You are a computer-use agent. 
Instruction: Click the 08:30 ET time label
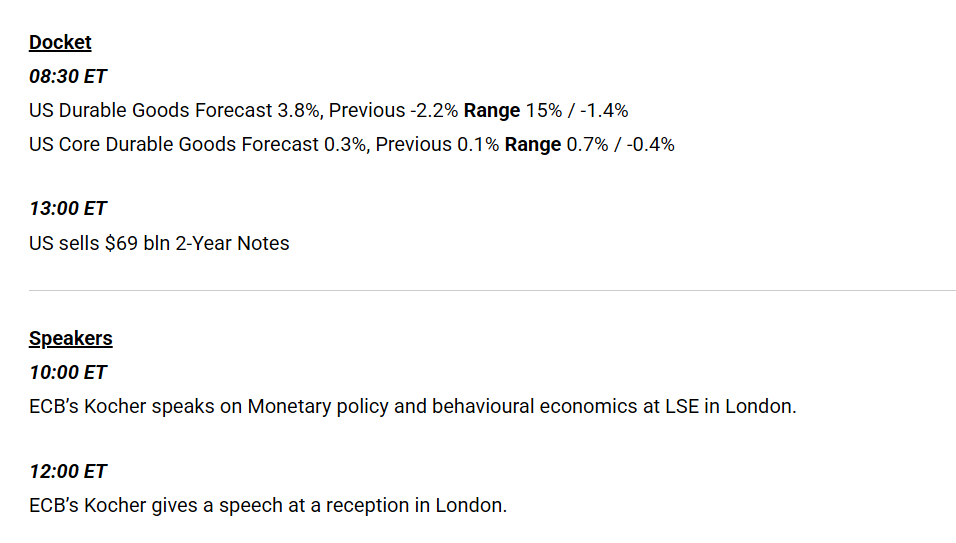coord(68,76)
